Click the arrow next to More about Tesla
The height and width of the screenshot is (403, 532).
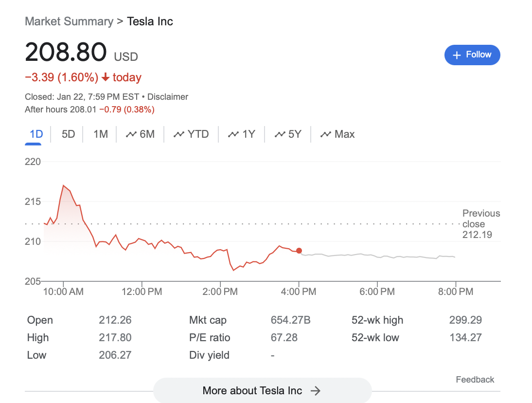click(x=316, y=390)
